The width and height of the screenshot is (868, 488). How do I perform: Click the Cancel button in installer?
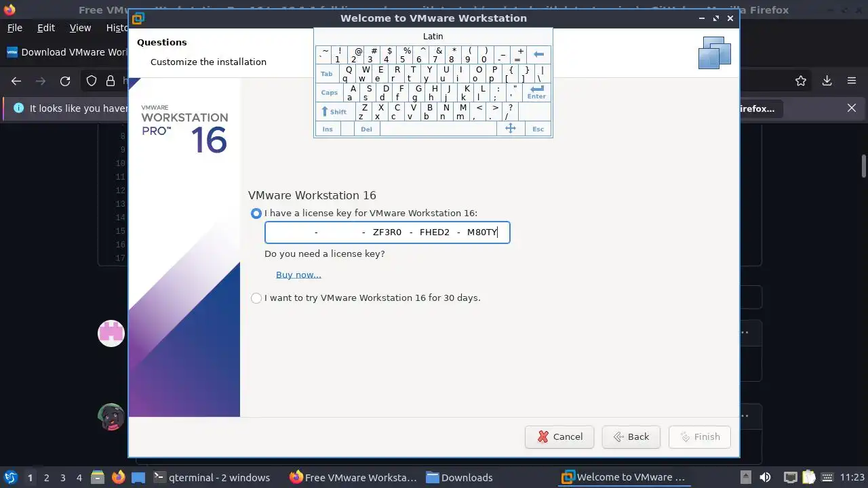coord(559,436)
